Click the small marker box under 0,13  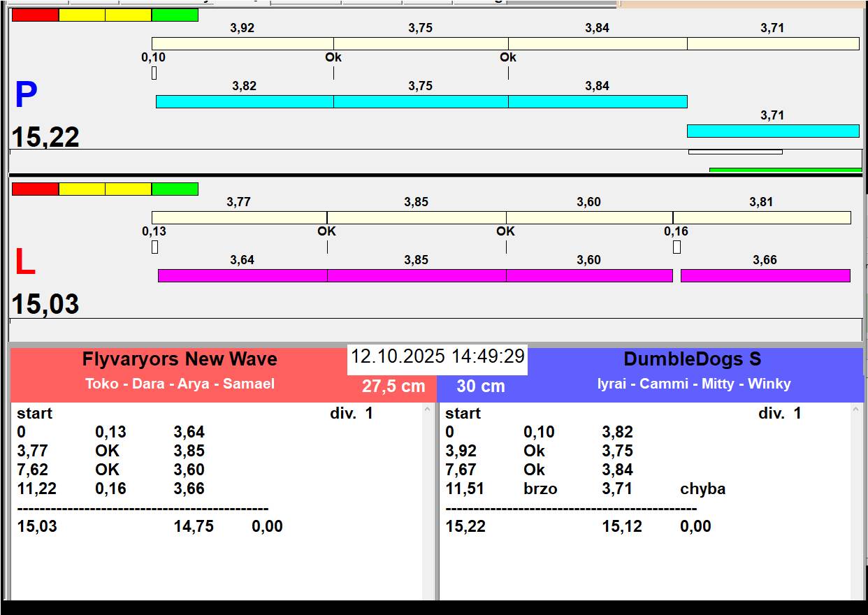coord(154,247)
